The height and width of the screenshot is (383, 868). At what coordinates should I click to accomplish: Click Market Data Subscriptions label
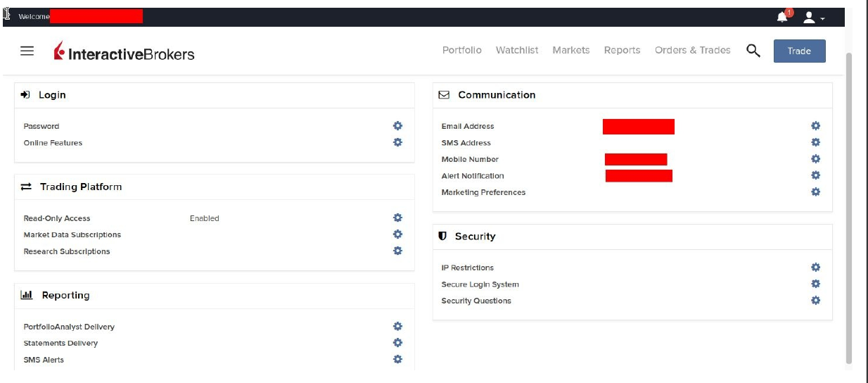pyautogui.click(x=72, y=235)
